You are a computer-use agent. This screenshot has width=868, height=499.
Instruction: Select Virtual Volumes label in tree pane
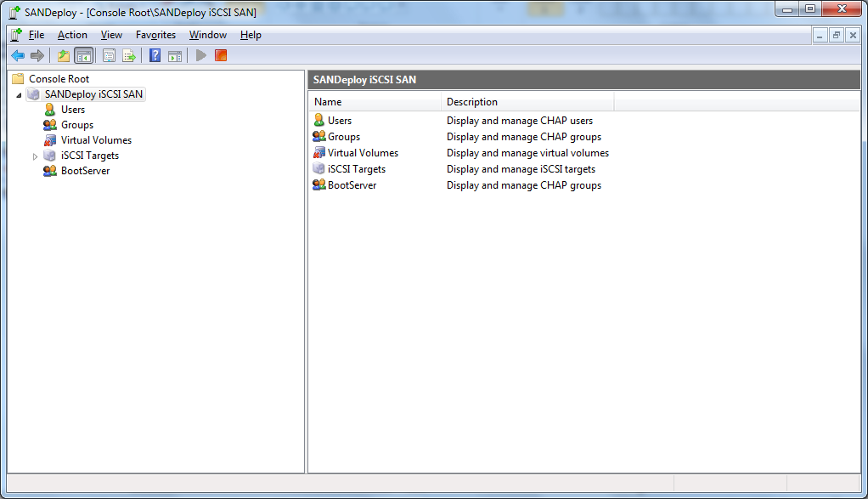pyautogui.click(x=96, y=140)
